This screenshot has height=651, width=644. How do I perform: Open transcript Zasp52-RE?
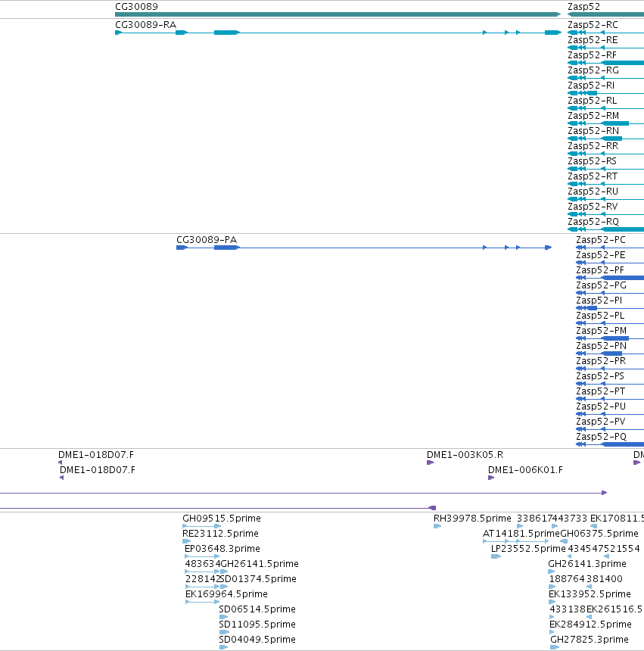pos(593,40)
